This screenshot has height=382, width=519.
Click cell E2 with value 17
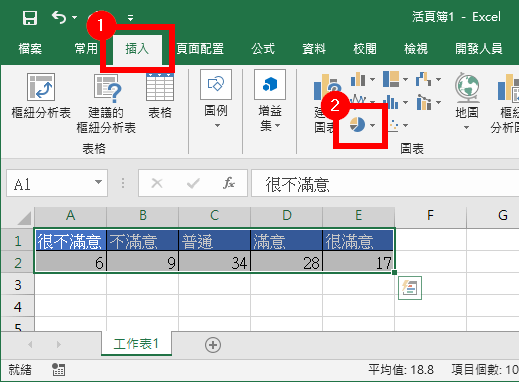(x=358, y=262)
